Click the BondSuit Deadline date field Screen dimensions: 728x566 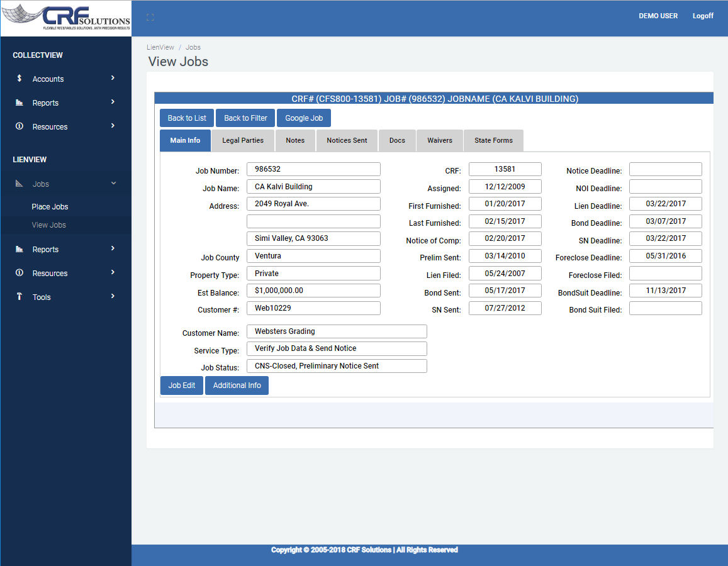(x=665, y=291)
